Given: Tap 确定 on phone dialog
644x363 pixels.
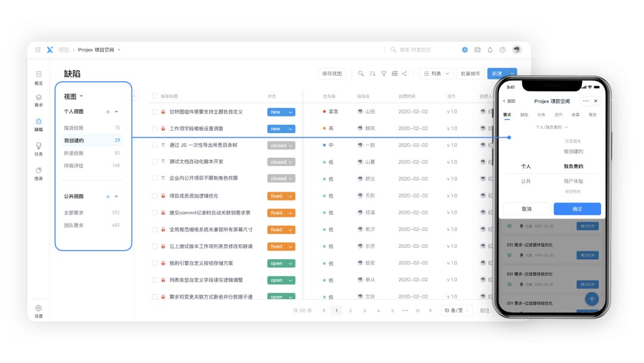Looking at the screenshot, I should pyautogui.click(x=577, y=209).
